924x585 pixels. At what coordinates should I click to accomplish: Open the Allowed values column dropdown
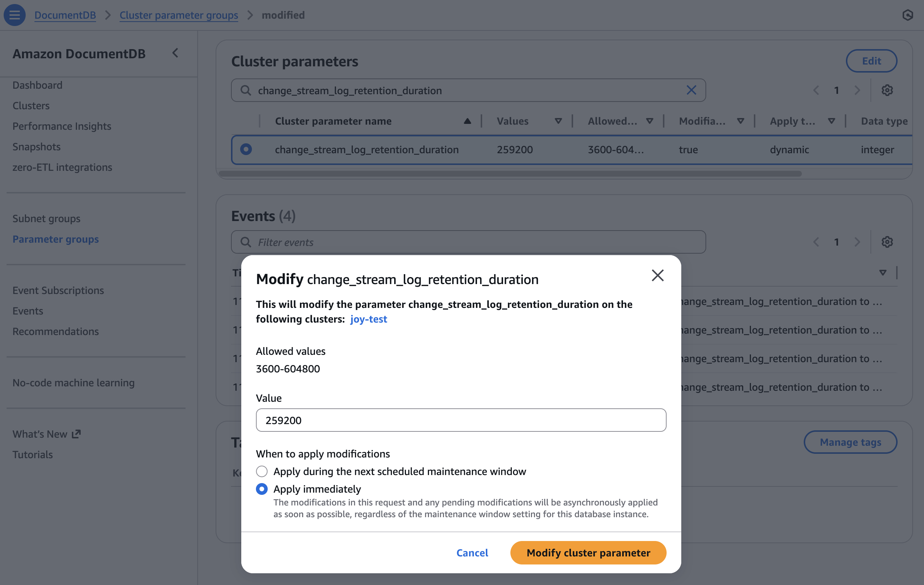click(x=650, y=121)
